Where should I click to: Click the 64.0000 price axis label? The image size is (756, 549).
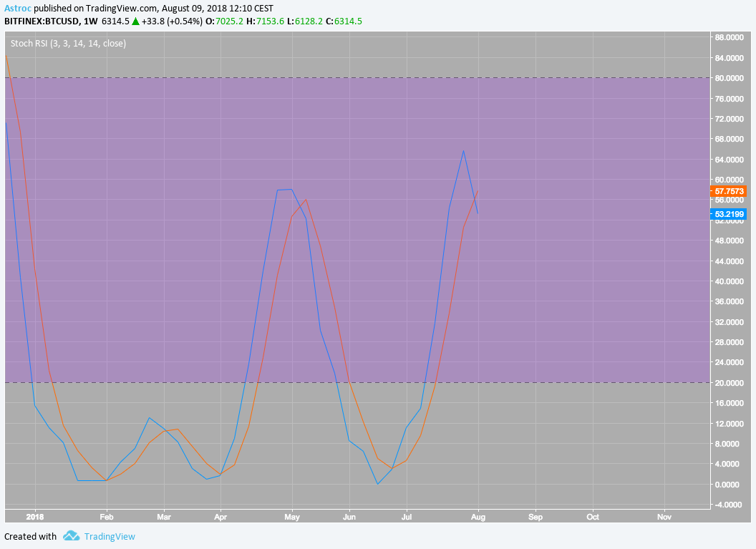(x=729, y=160)
